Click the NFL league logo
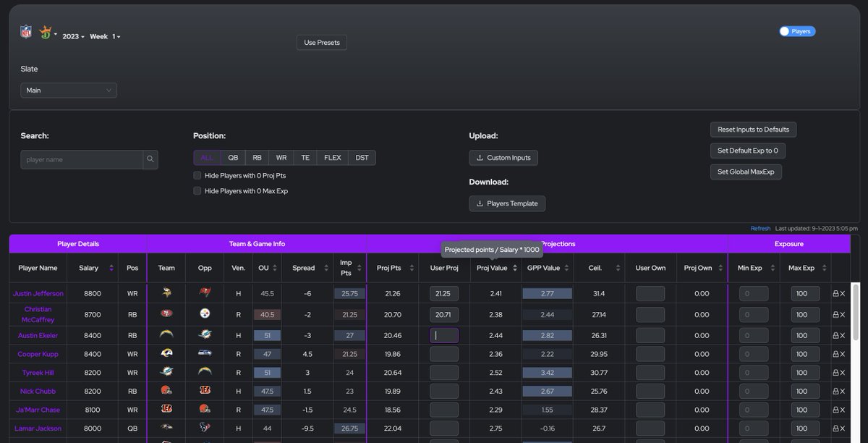Viewport: 868px width, 443px height. point(25,32)
